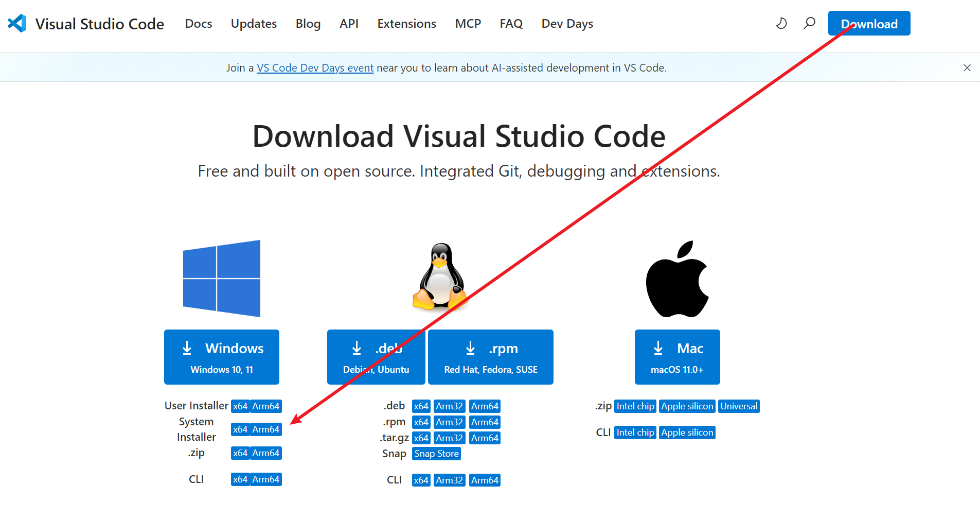Select Apple silicon for Mac CLI
This screenshot has height=519, width=980.
coord(687,432)
